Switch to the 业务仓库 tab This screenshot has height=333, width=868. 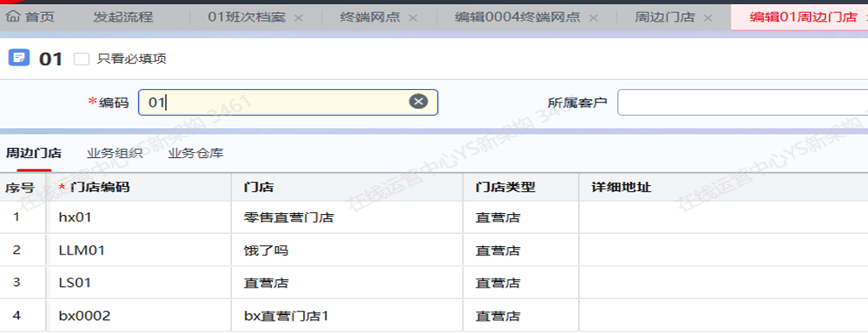tap(195, 153)
